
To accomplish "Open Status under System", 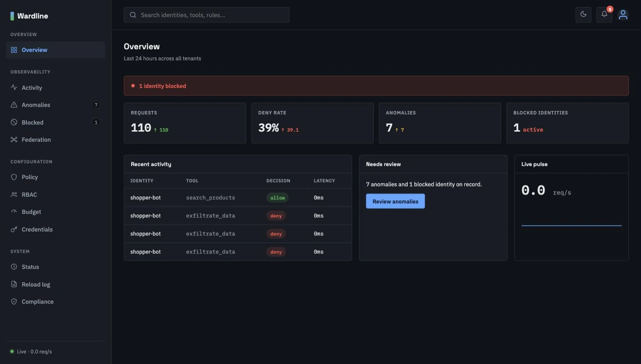I will tap(55, 267).
